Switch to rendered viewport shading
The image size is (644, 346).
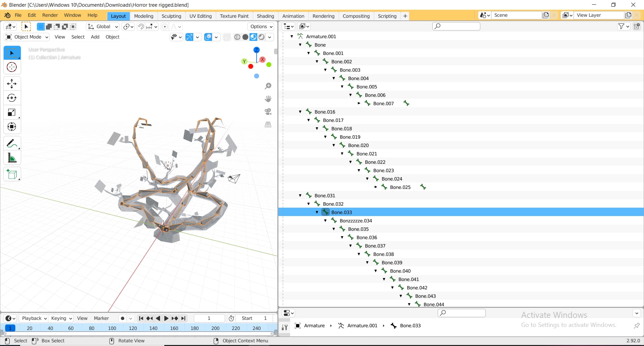pyautogui.click(x=262, y=37)
